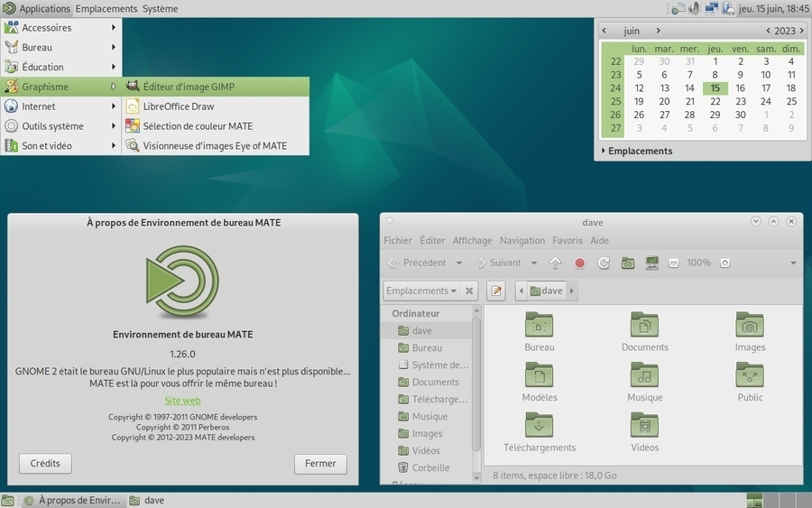812x508 pixels.
Task: Open the Éducation submenu
Action: coord(61,67)
